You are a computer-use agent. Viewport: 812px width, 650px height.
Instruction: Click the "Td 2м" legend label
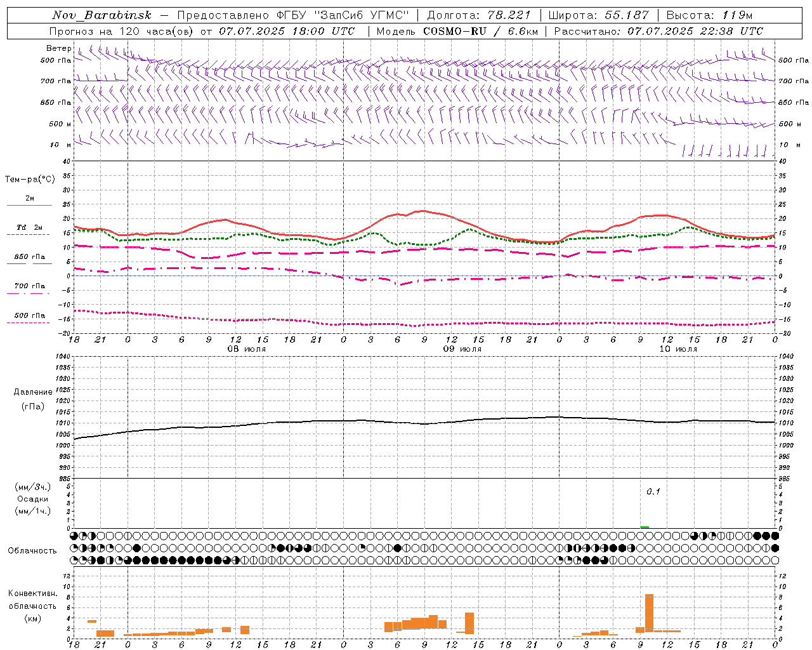click(x=29, y=227)
